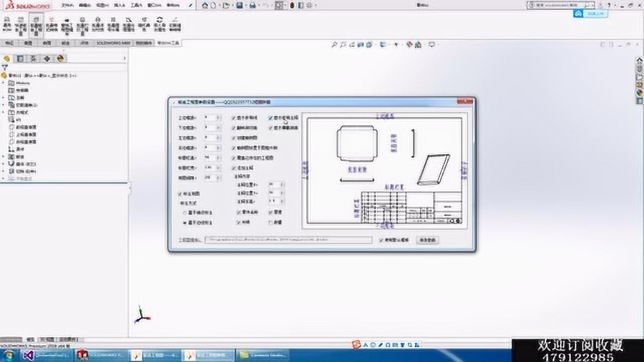Click the funnel filter icon above the tree
Image resolution: width=644 pixels, height=362 pixels.
[x=4, y=68]
